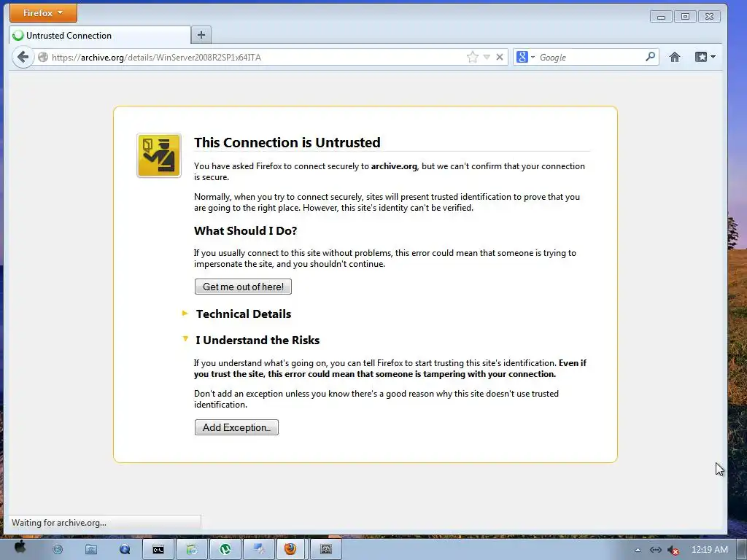Switch to Firefox in the taskbar

point(290,550)
